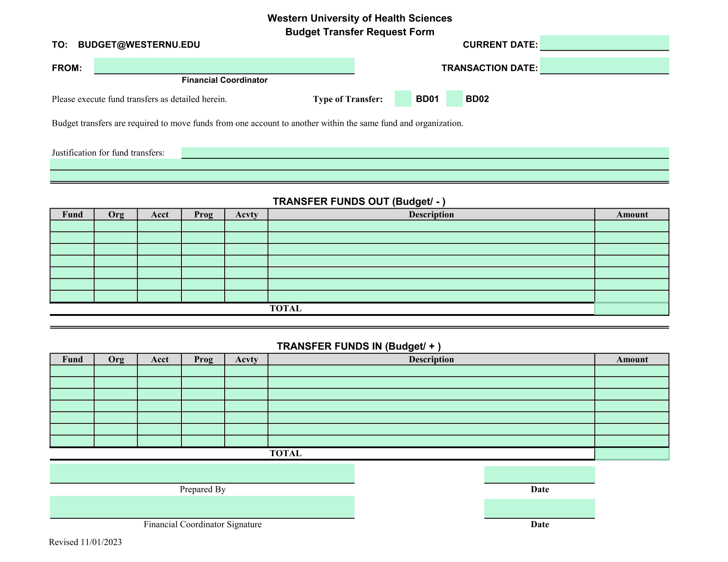Image resolution: width=728 pixels, height=562 pixels.
Task: Click the 'Western University of Health Sciences' heading
Action: (x=359, y=18)
